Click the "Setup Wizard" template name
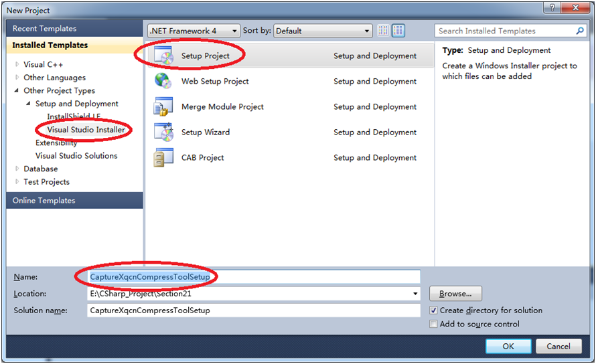Screen dimensions: 596x364 coord(206,132)
